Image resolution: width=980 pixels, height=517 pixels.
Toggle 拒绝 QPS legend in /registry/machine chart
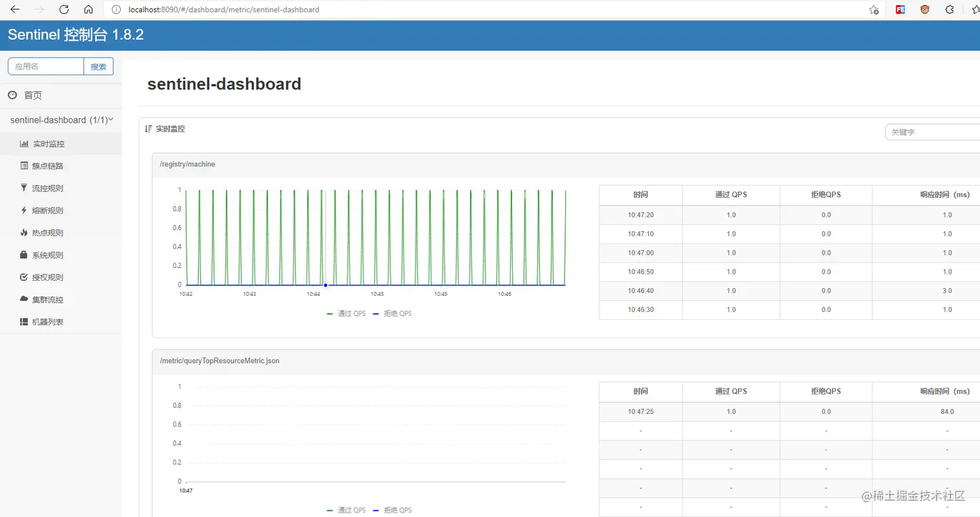[x=392, y=313]
